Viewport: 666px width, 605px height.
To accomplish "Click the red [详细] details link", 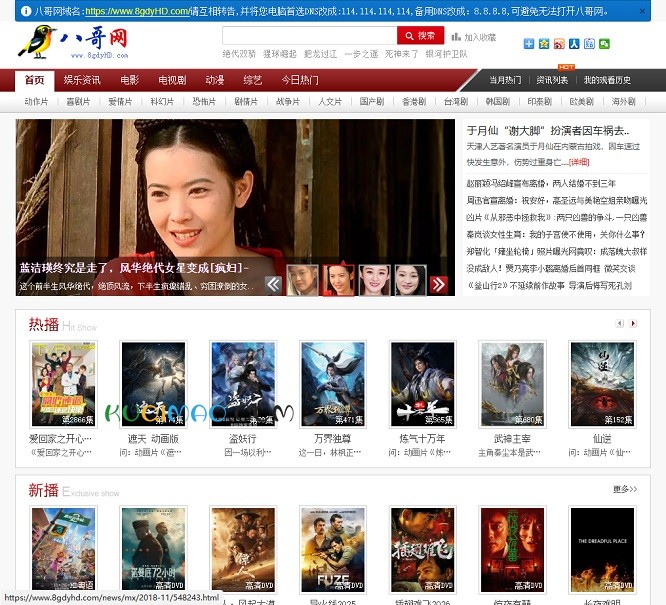I will [579, 162].
